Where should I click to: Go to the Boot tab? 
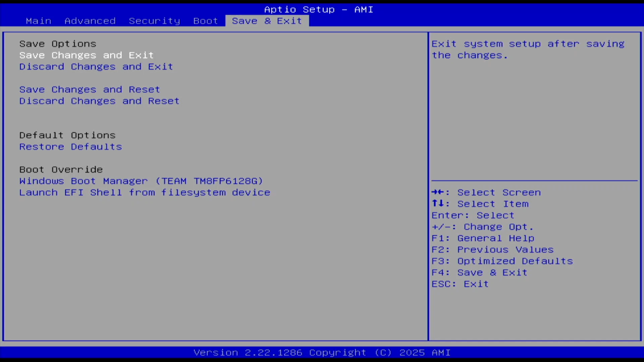(x=205, y=21)
